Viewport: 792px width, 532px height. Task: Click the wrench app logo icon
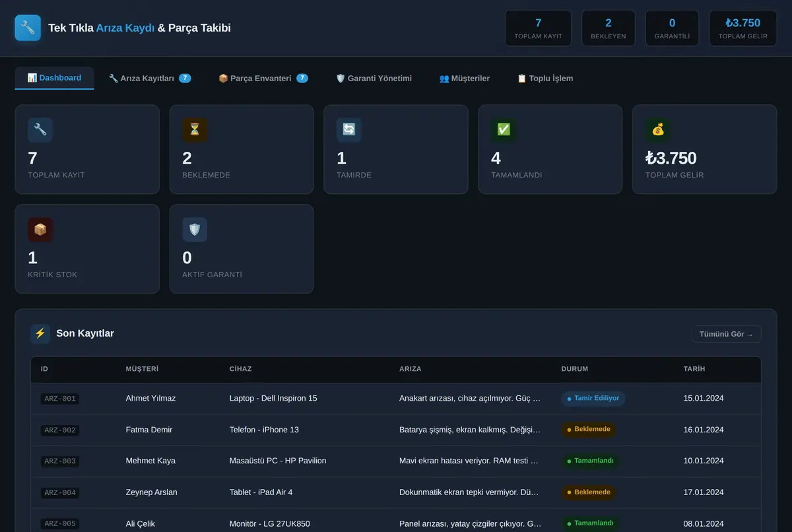(28, 28)
